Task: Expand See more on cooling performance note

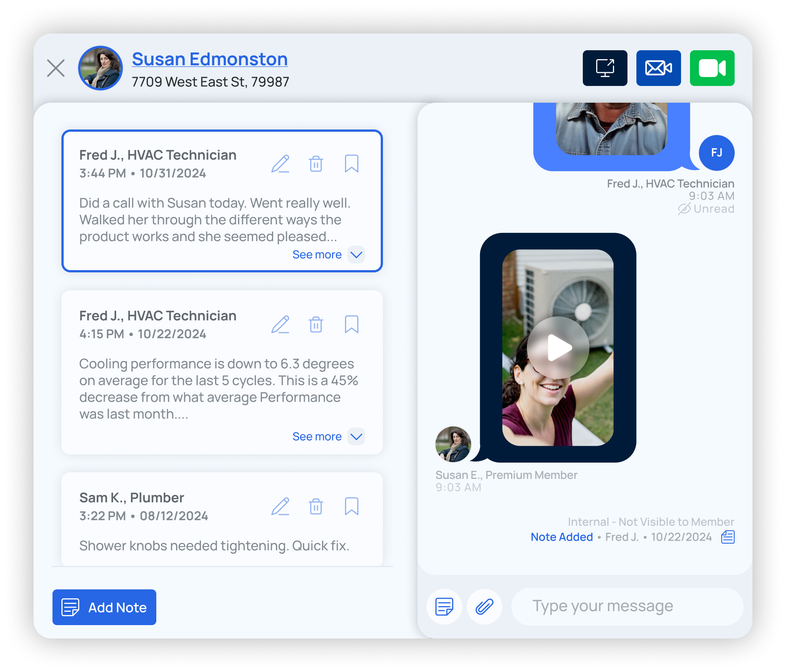Action: [x=317, y=437]
